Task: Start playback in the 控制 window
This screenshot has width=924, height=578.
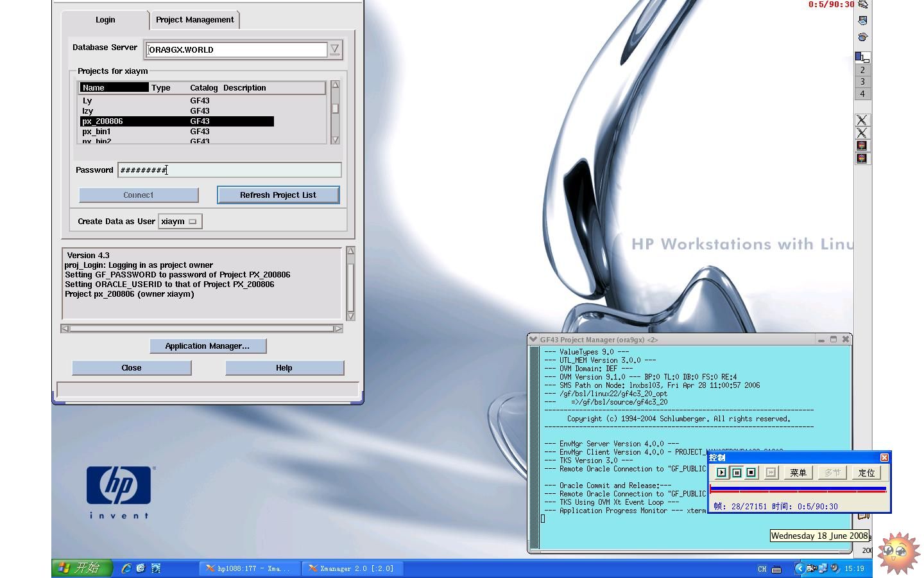Action: click(721, 473)
